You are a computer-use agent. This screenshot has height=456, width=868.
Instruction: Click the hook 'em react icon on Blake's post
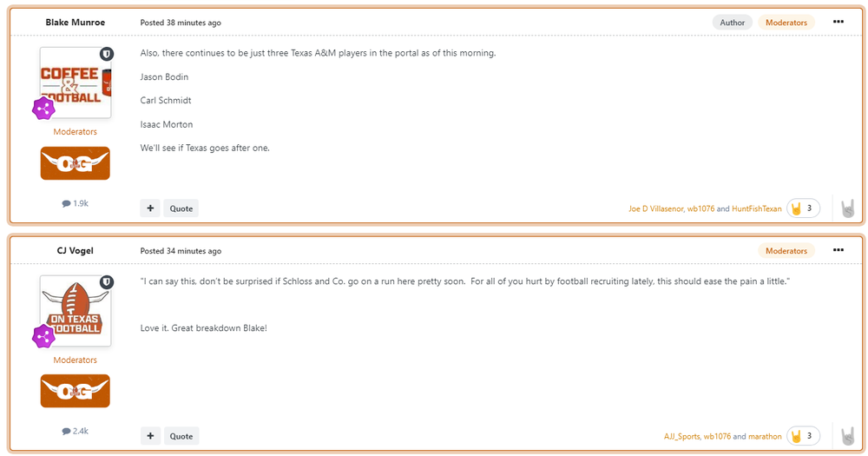(x=847, y=208)
